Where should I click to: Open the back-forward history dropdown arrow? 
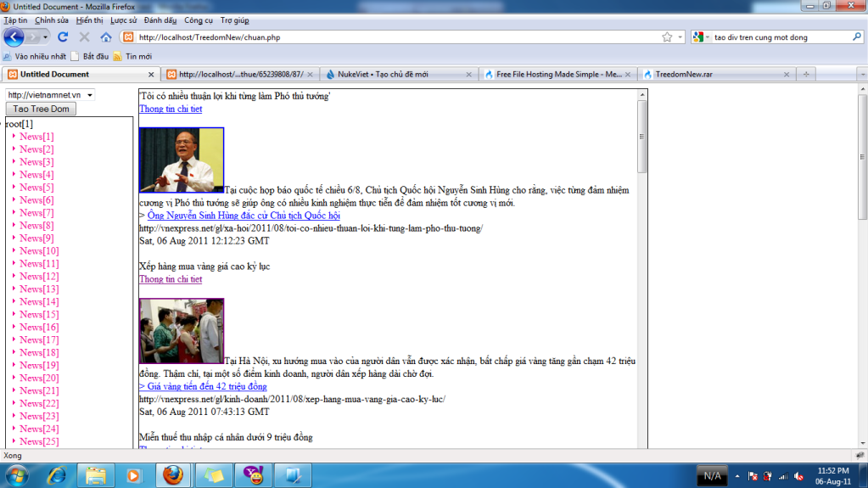pyautogui.click(x=45, y=37)
